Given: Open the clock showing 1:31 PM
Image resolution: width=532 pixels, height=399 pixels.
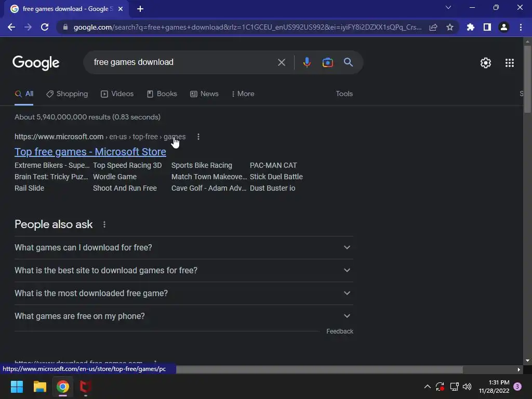Looking at the screenshot, I should click(494, 387).
